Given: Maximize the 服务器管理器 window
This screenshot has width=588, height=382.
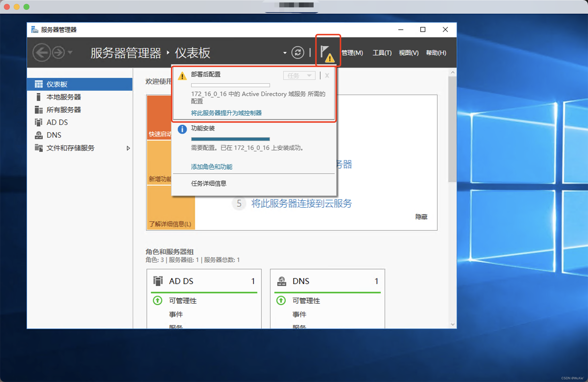Looking at the screenshot, I should coord(423,30).
